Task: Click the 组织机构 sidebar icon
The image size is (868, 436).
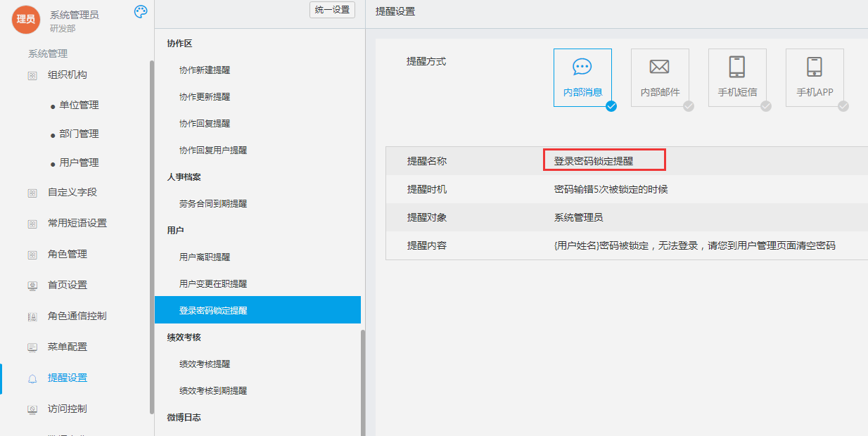Action: (32, 75)
